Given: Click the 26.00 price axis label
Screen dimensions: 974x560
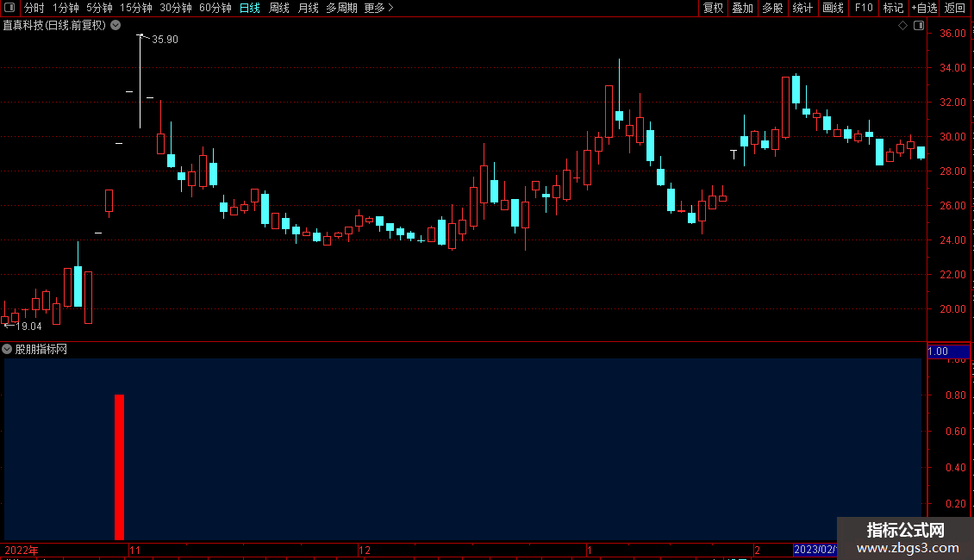Looking at the screenshot, I should (x=952, y=206).
